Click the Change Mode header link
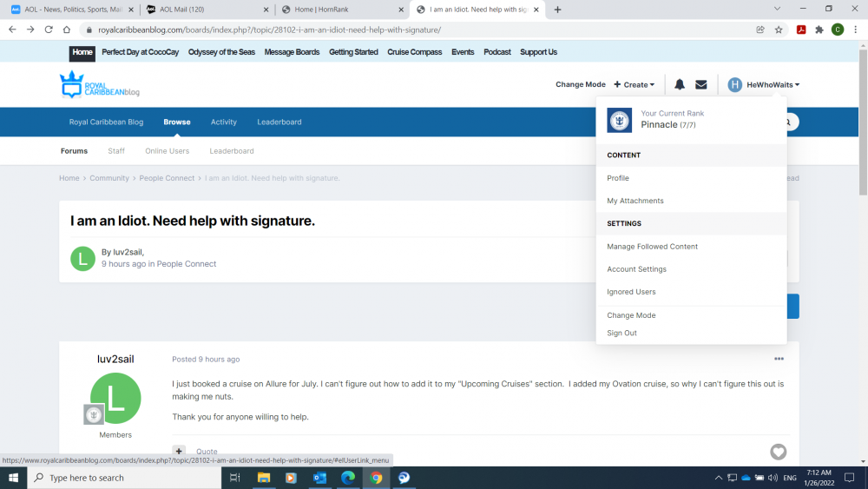Viewport: 868px width, 489px height. [x=580, y=85]
